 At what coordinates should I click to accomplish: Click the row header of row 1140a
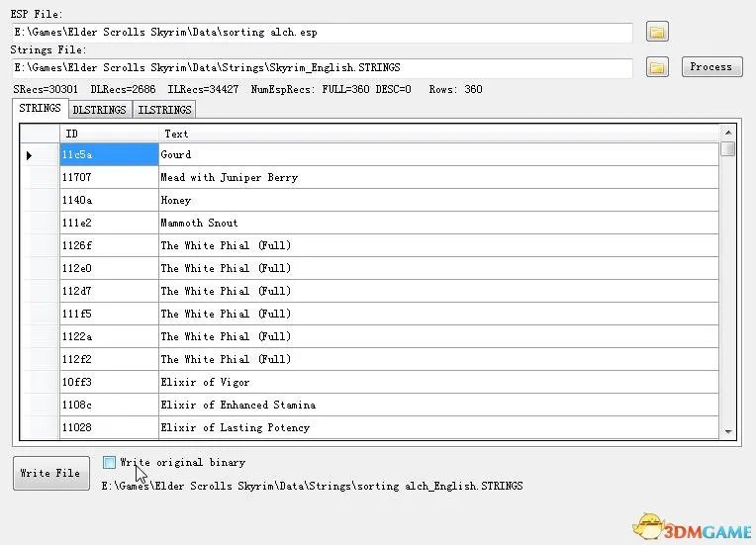point(40,200)
